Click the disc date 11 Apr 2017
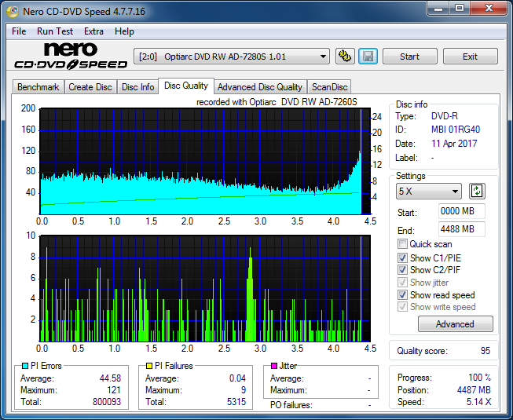 click(454, 144)
